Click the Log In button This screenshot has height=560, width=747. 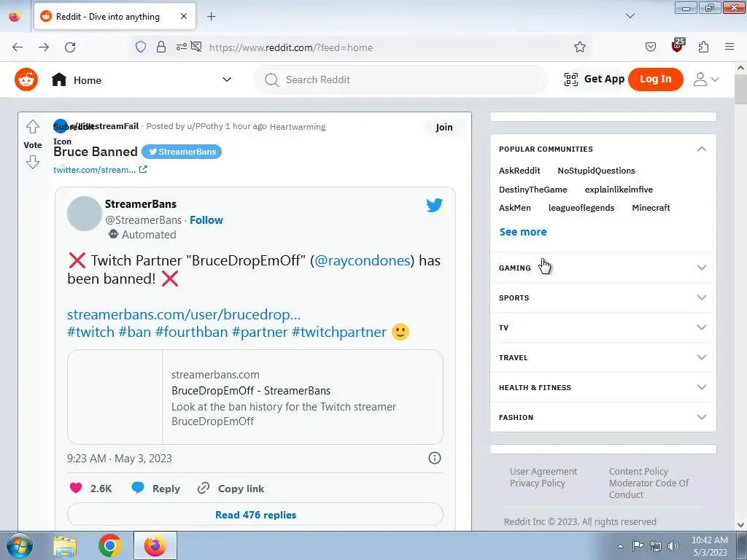tap(656, 79)
